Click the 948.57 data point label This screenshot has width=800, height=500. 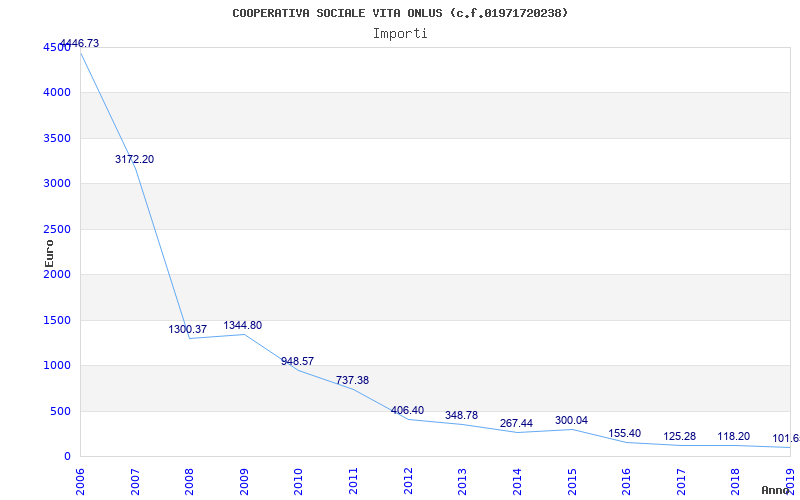coord(297,361)
